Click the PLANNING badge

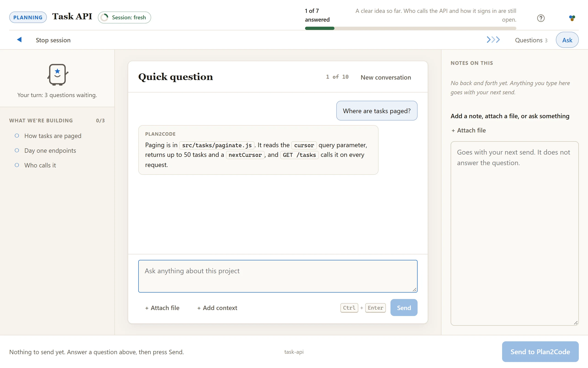(28, 17)
